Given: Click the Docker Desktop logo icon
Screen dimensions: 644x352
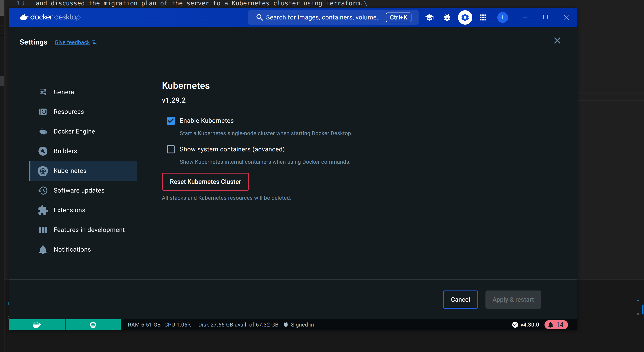Looking at the screenshot, I should click(24, 17).
